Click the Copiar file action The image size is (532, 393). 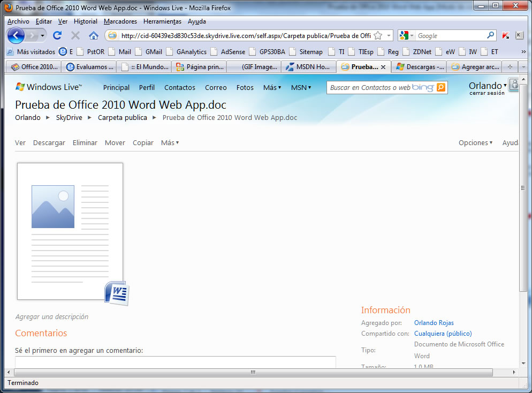point(143,142)
